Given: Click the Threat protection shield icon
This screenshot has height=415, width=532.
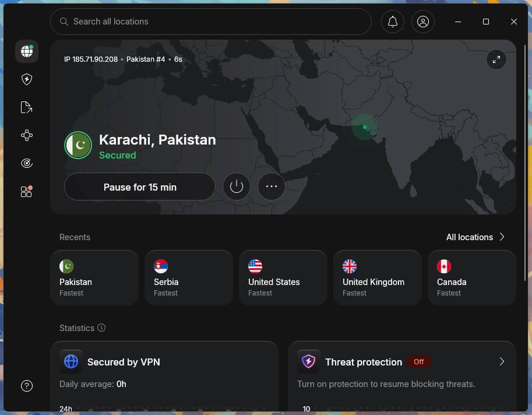Looking at the screenshot, I should [309, 361].
